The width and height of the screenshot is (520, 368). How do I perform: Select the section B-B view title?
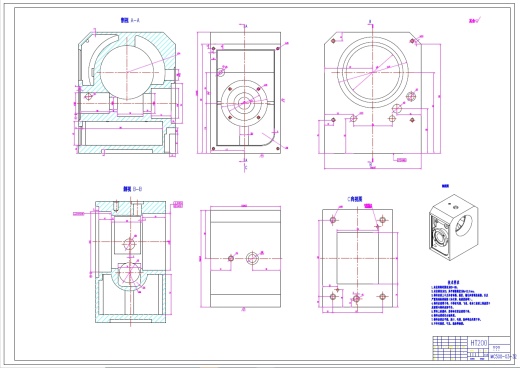click(x=132, y=189)
